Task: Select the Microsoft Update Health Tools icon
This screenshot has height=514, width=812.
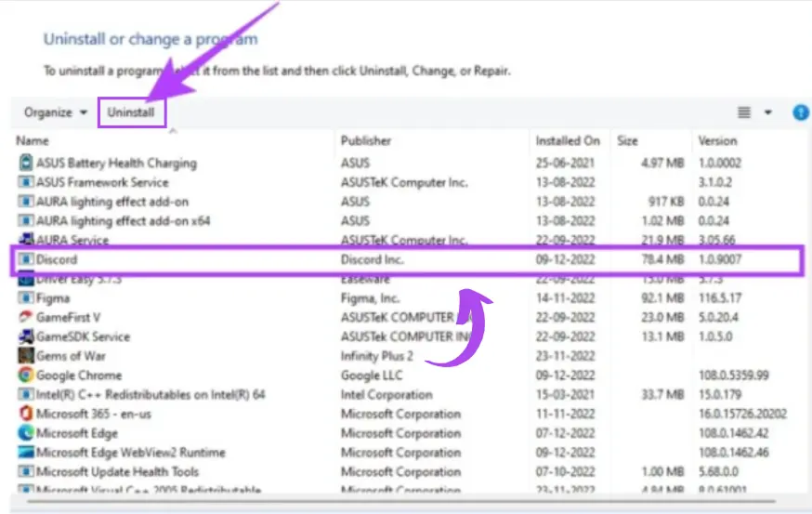Action: (x=25, y=471)
